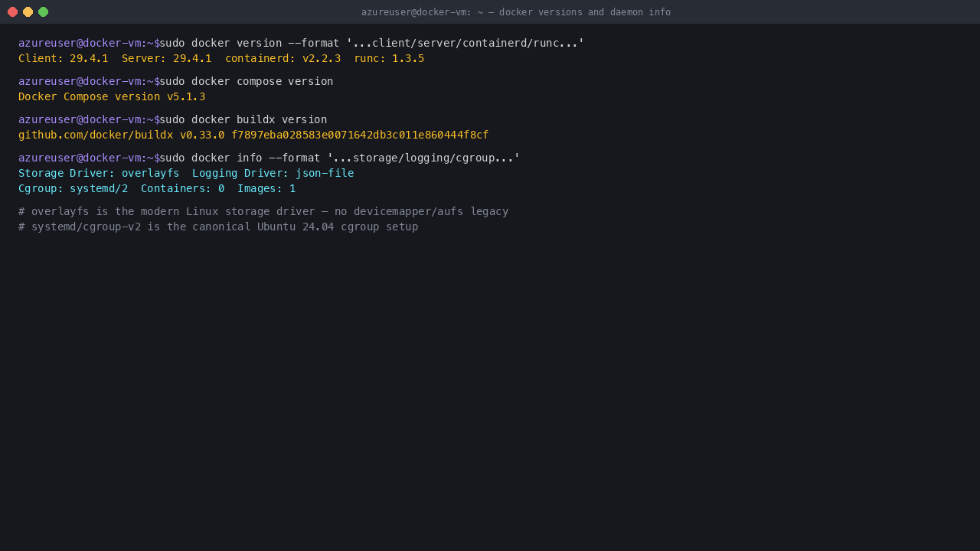The height and width of the screenshot is (551, 980).
Task: Click the 'Server: 29.4.1' value
Action: click(167, 58)
